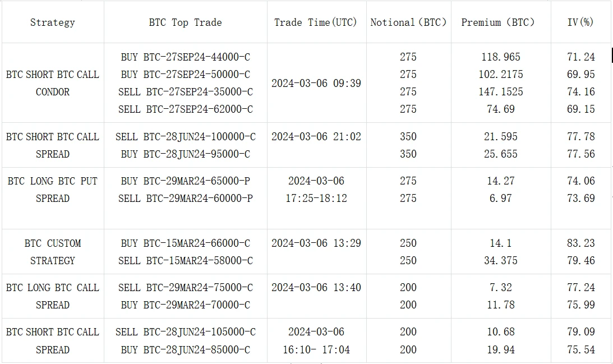This screenshot has width=613, height=364.
Task: Click the Notional(BTC) column header
Action: tap(408, 22)
